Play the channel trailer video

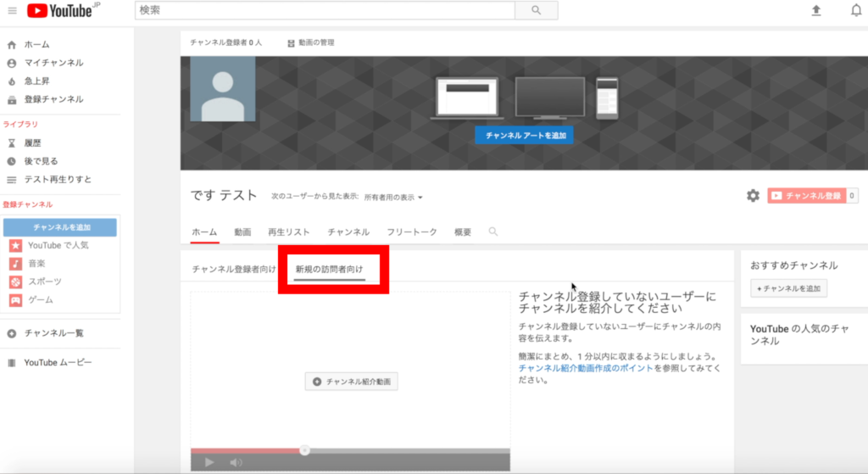coord(209,462)
